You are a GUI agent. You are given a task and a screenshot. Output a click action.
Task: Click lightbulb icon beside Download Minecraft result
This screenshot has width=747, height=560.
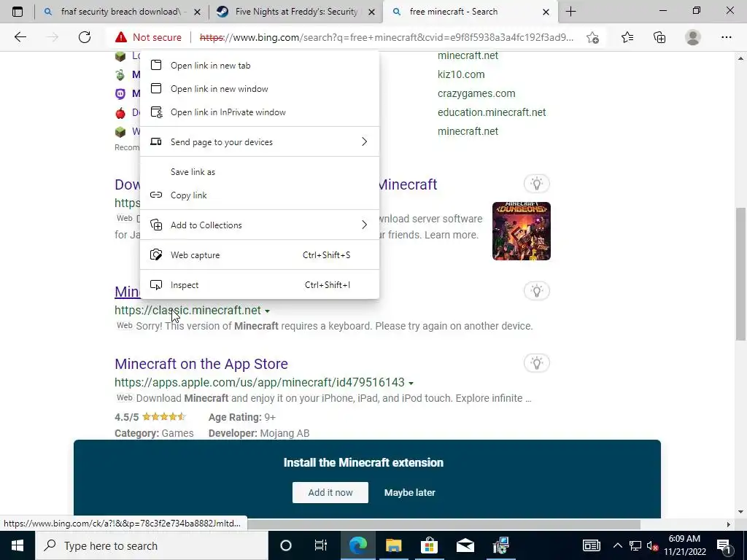pyautogui.click(x=537, y=184)
